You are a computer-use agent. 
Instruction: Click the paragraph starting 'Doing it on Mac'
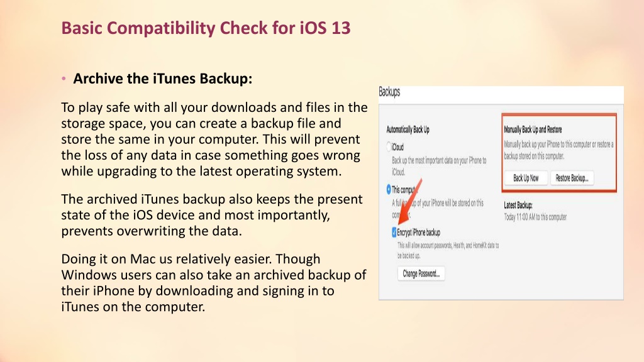point(214,283)
